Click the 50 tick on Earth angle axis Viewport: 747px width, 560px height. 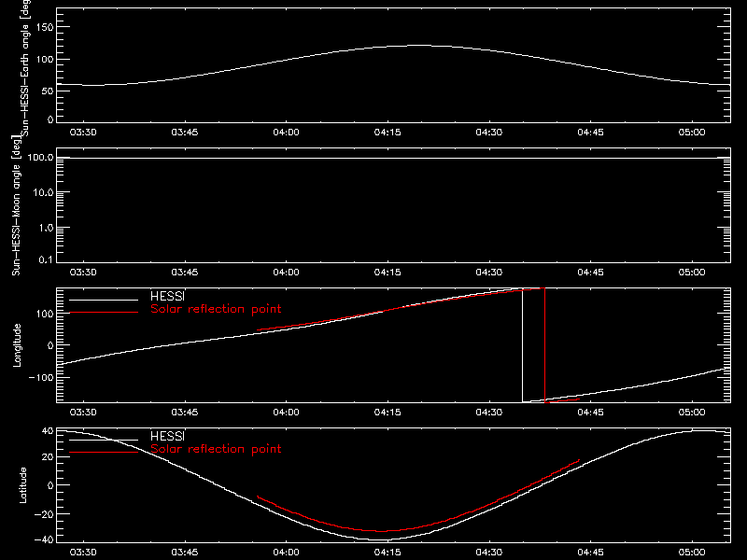coord(48,91)
